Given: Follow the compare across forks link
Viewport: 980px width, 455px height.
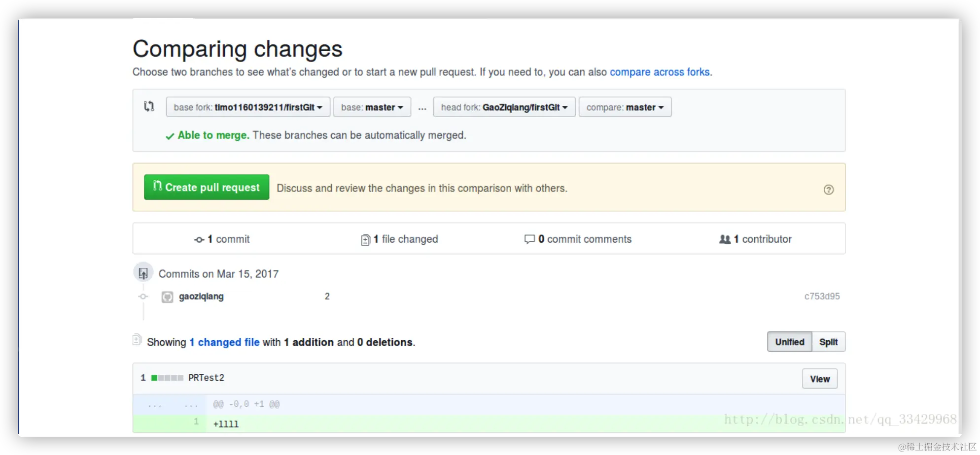Looking at the screenshot, I should (x=660, y=72).
